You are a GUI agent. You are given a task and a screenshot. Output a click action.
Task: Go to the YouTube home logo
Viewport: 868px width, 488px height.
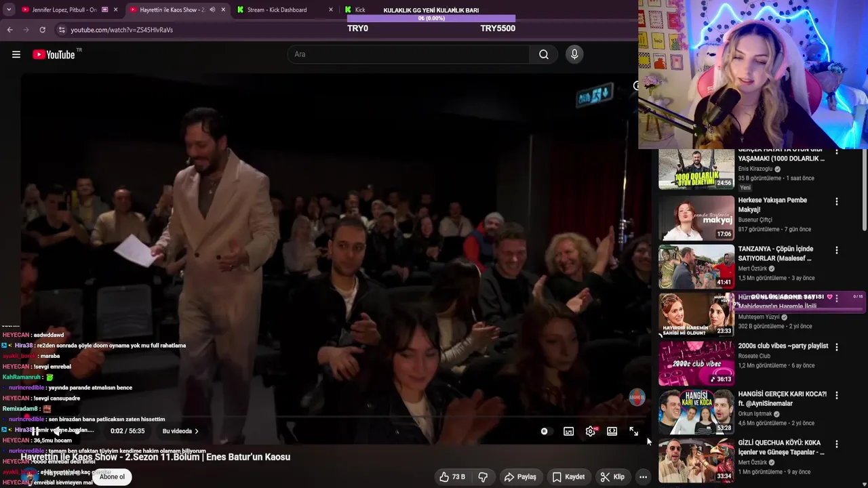click(x=54, y=54)
